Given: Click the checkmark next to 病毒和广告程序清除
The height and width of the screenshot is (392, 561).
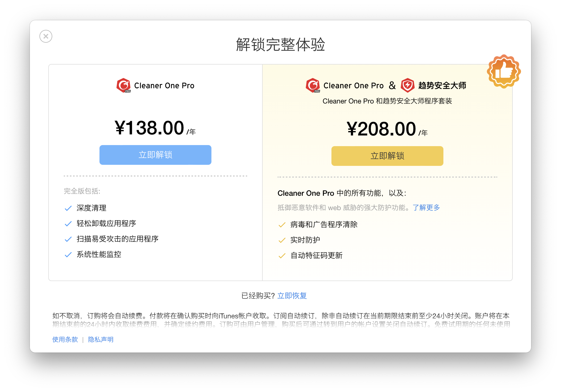Looking at the screenshot, I should click(x=282, y=225).
